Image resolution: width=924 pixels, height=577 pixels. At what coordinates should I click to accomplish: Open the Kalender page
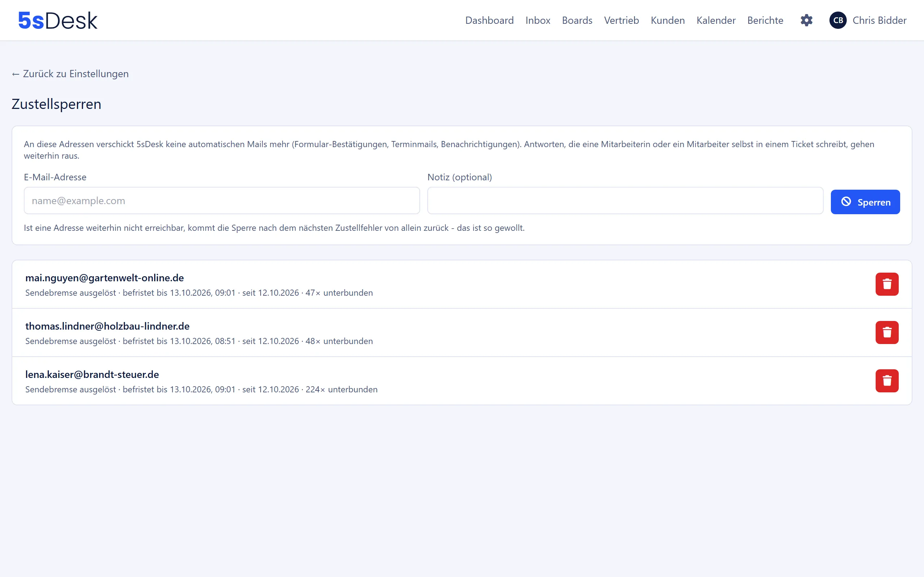716,20
